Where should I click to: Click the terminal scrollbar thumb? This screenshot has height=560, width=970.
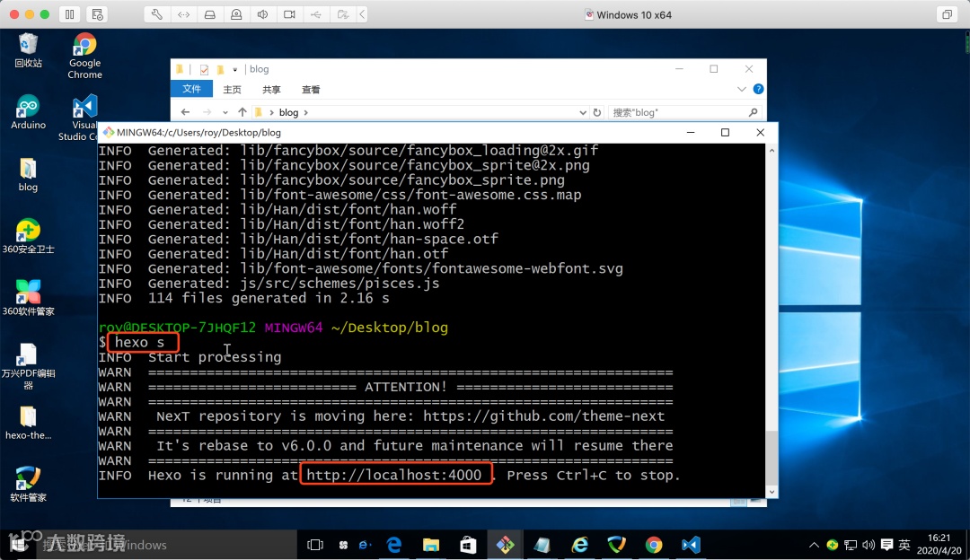pos(772,456)
